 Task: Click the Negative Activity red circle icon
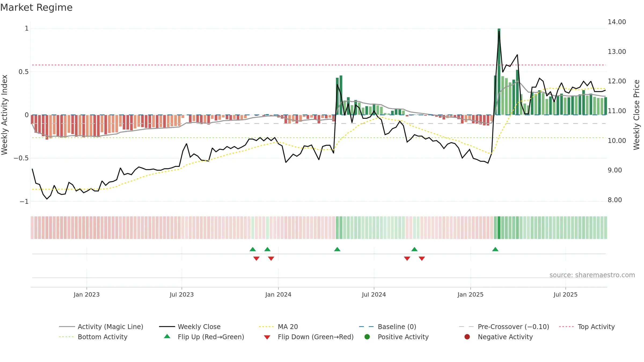click(467, 337)
